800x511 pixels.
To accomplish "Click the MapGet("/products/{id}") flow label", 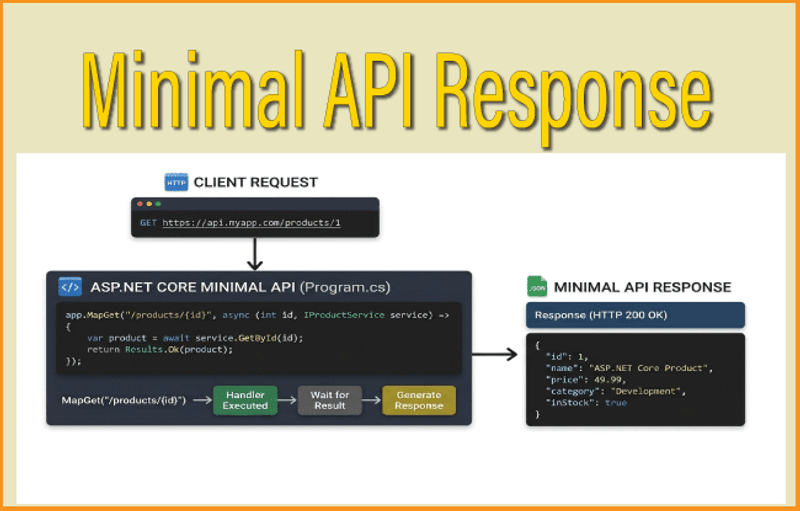I will 124,400.
